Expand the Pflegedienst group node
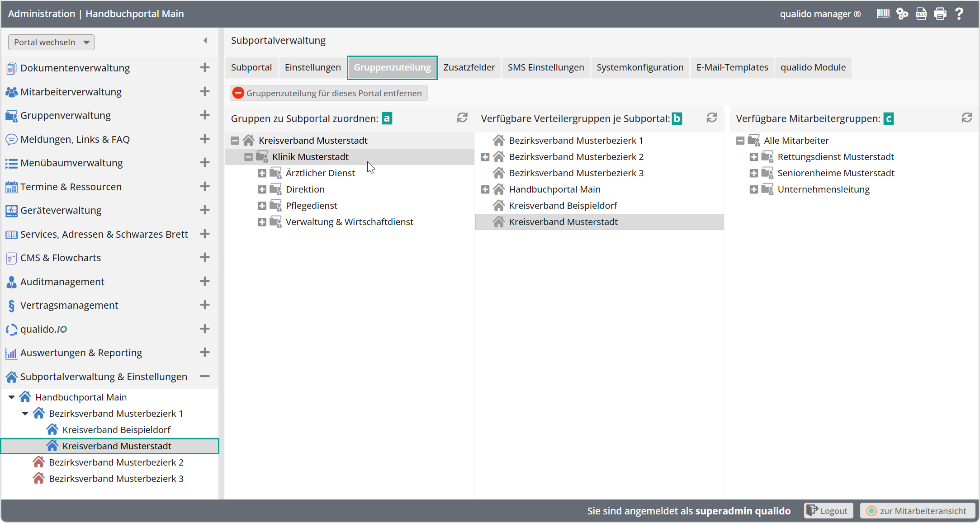This screenshot has width=980, height=523. click(262, 206)
